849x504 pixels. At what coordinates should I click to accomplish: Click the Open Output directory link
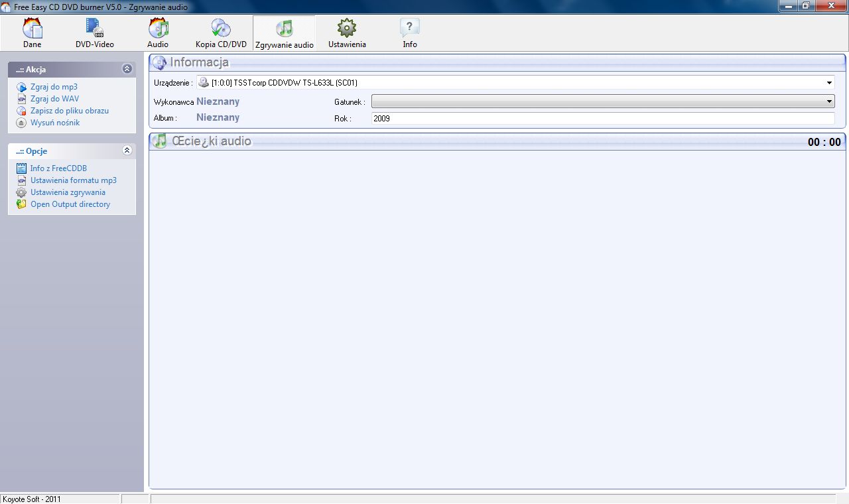(70, 204)
